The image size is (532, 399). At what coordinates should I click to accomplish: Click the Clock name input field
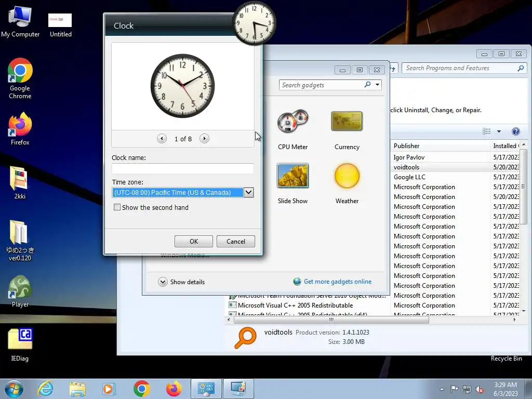click(x=183, y=168)
